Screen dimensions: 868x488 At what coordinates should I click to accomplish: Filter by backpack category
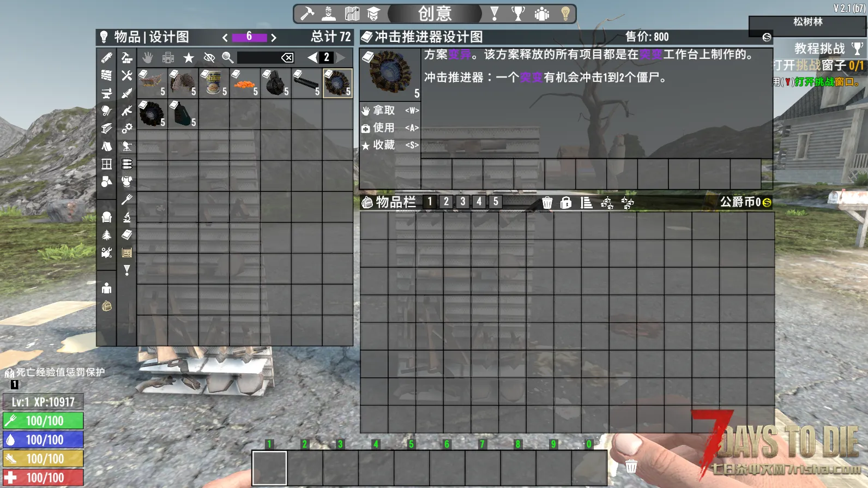point(107,306)
